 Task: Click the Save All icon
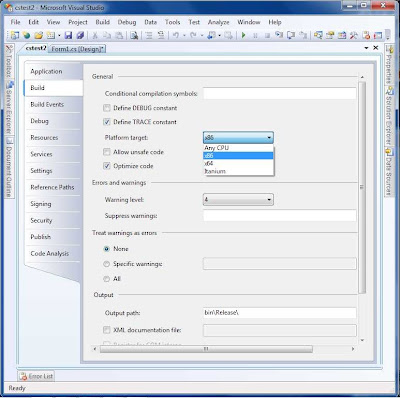(x=80, y=35)
